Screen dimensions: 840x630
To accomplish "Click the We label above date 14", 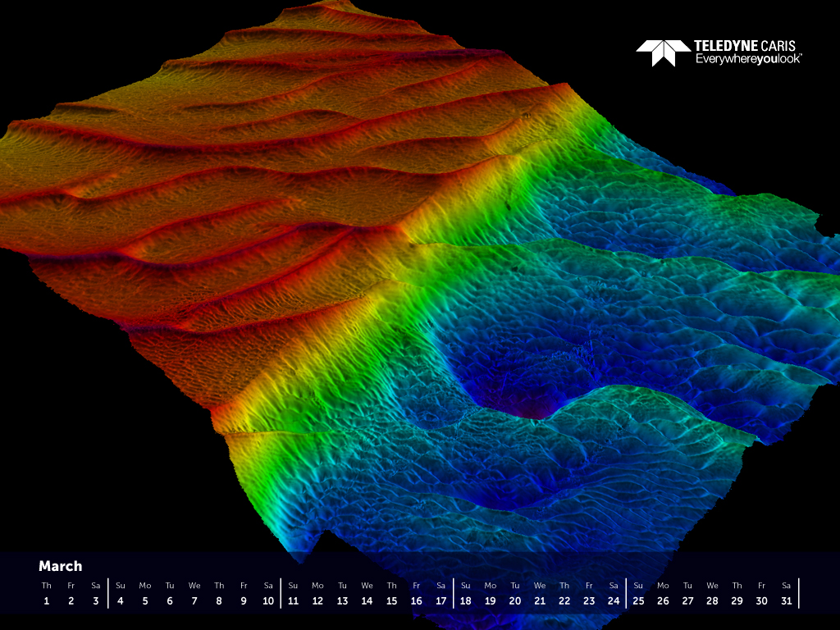I will click(367, 586).
